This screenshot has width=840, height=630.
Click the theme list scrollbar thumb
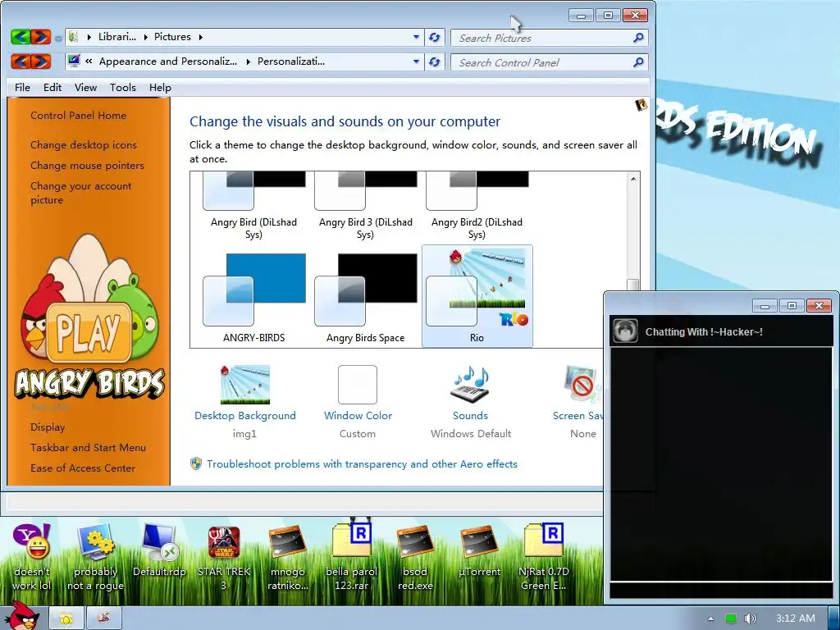[633, 285]
